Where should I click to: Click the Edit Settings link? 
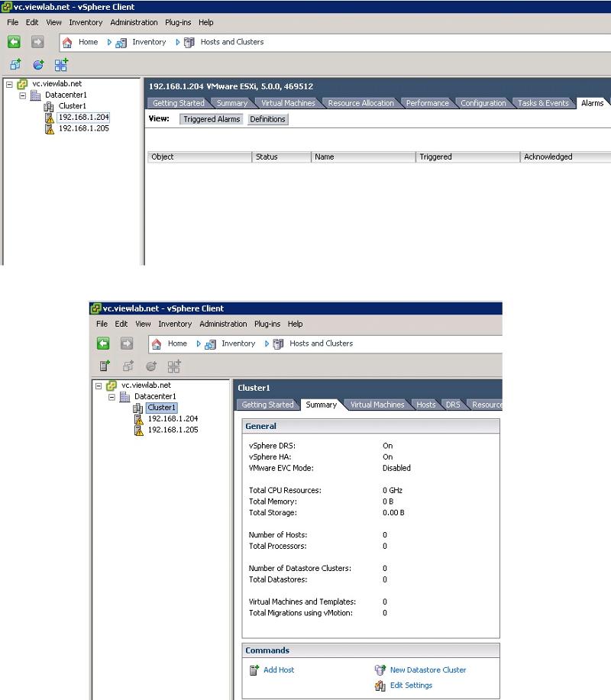point(411,685)
